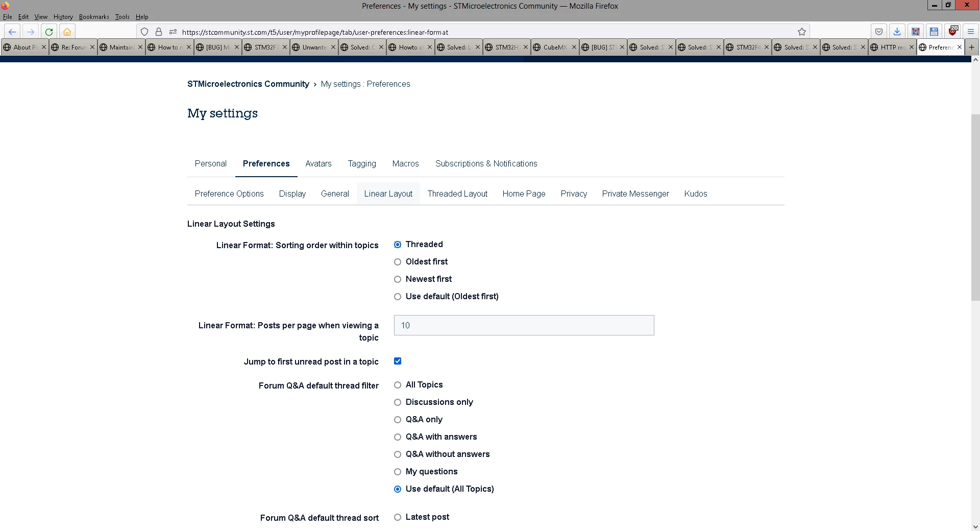Open the Downloads panel icon
Image resolution: width=980 pixels, height=531 pixels.
tap(897, 32)
